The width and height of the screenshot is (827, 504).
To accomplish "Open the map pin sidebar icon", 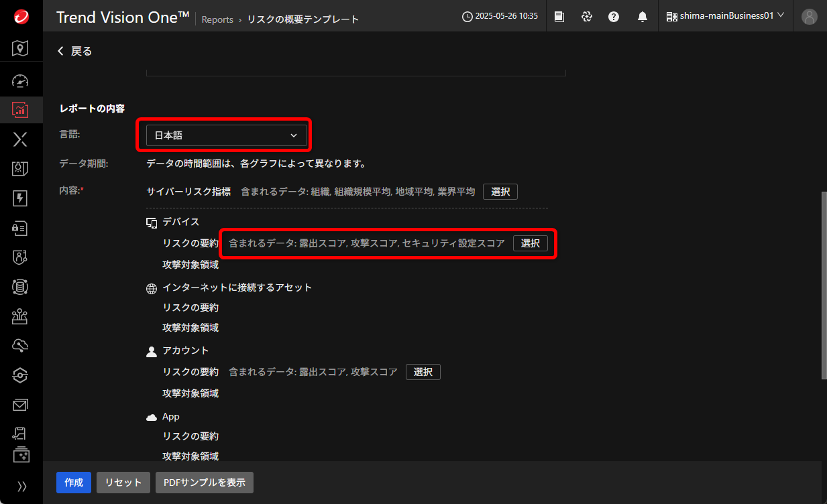I will click(x=21, y=48).
